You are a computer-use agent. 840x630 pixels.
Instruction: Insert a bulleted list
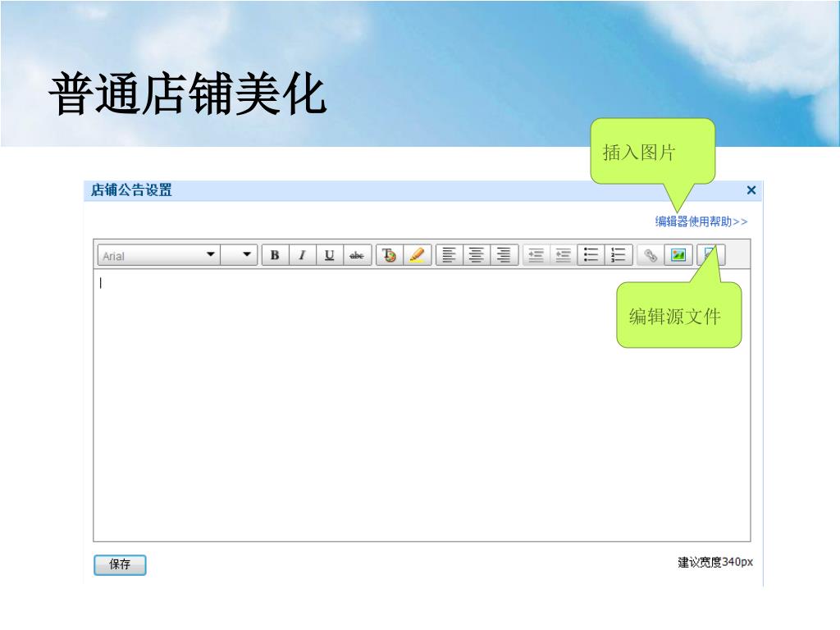pyautogui.click(x=591, y=256)
